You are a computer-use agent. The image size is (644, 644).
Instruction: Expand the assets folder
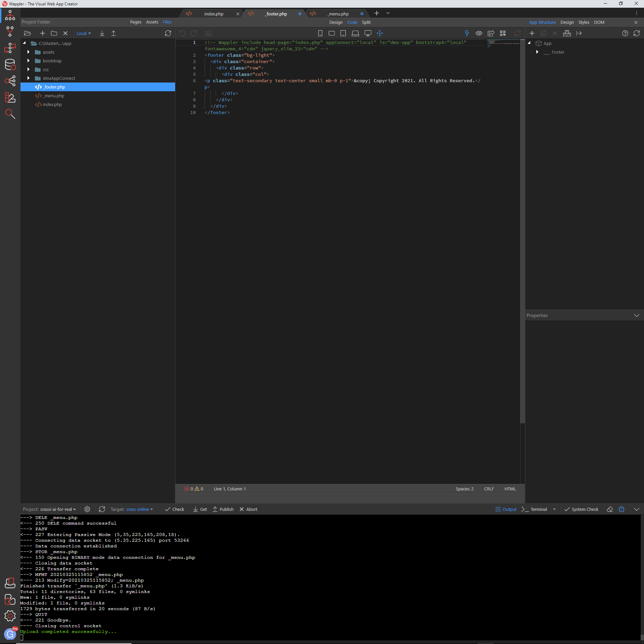(29, 52)
